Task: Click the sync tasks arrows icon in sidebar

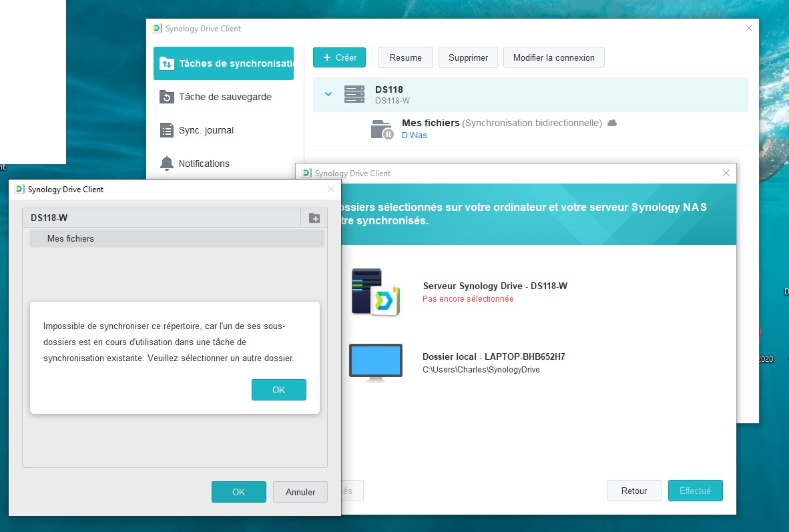Action: click(167, 64)
